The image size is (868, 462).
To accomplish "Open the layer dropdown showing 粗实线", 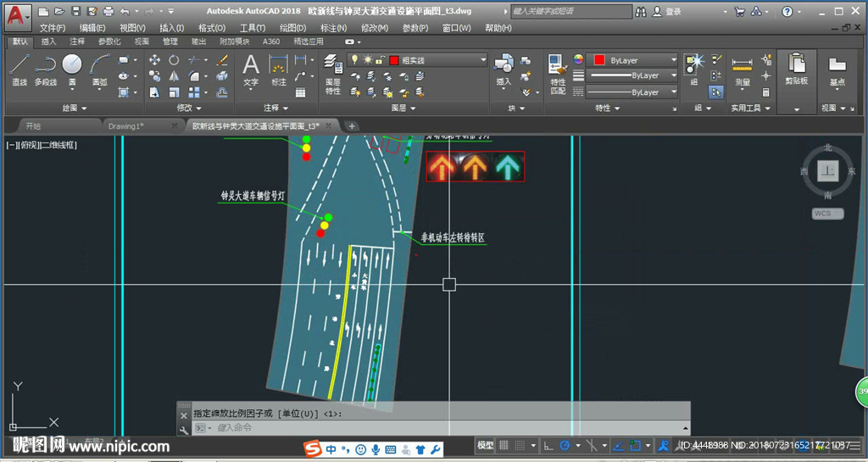I will pos(417,59).
